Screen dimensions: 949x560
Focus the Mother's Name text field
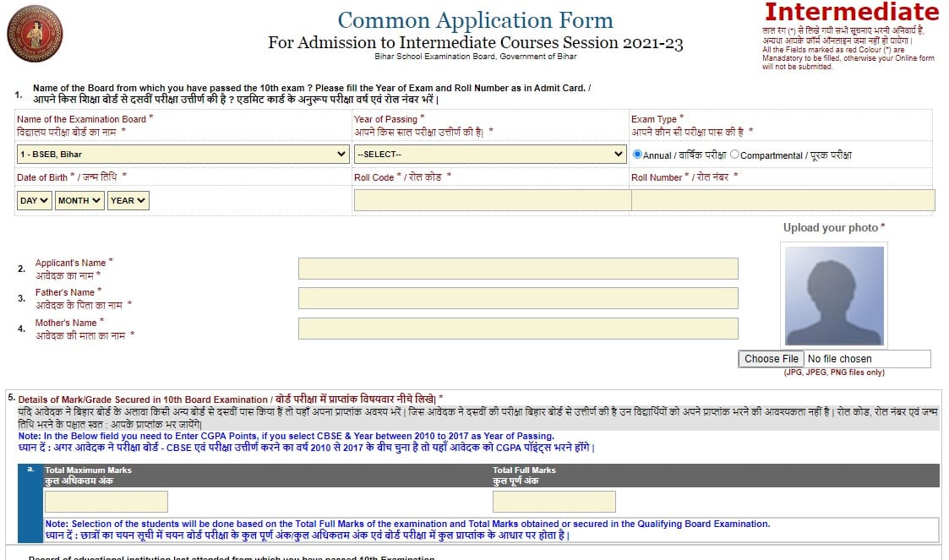tap(518, 329)
